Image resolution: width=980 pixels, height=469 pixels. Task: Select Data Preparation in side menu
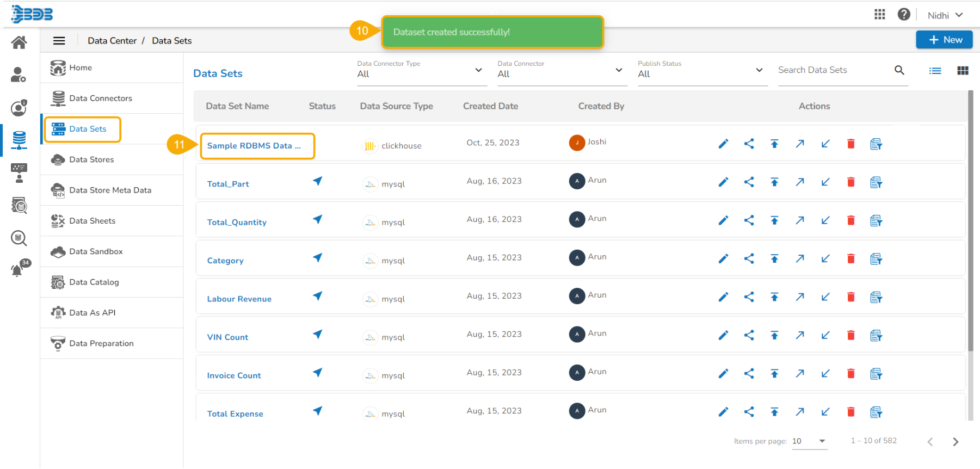point(101,343)
